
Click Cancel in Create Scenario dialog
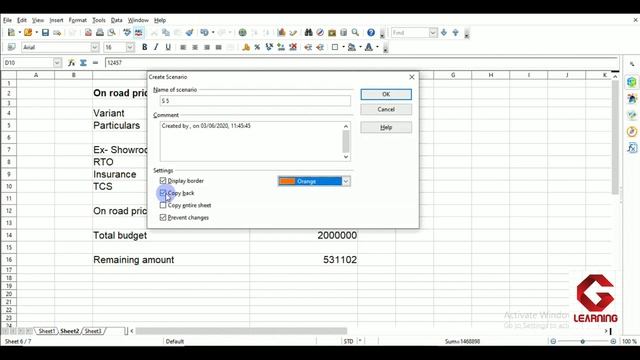point(386,109)
